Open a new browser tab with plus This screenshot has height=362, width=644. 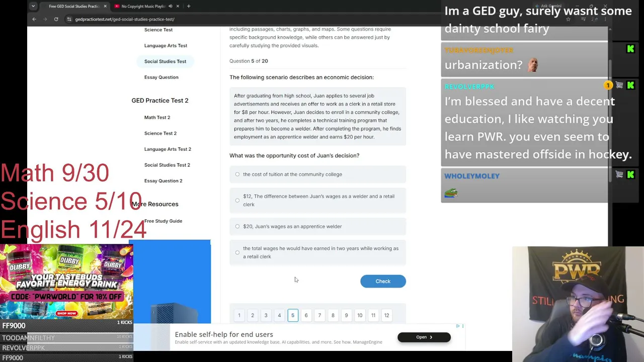(189, 6)
